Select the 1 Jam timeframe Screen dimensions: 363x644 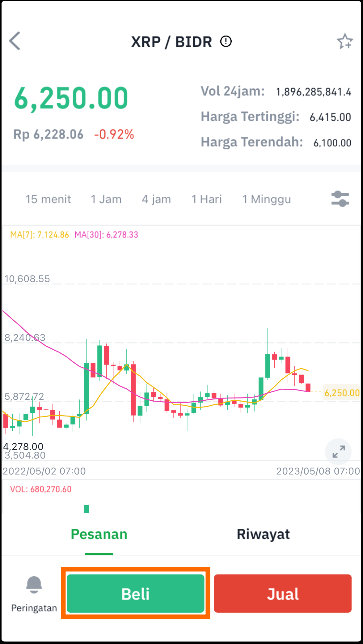coord(105,199)
